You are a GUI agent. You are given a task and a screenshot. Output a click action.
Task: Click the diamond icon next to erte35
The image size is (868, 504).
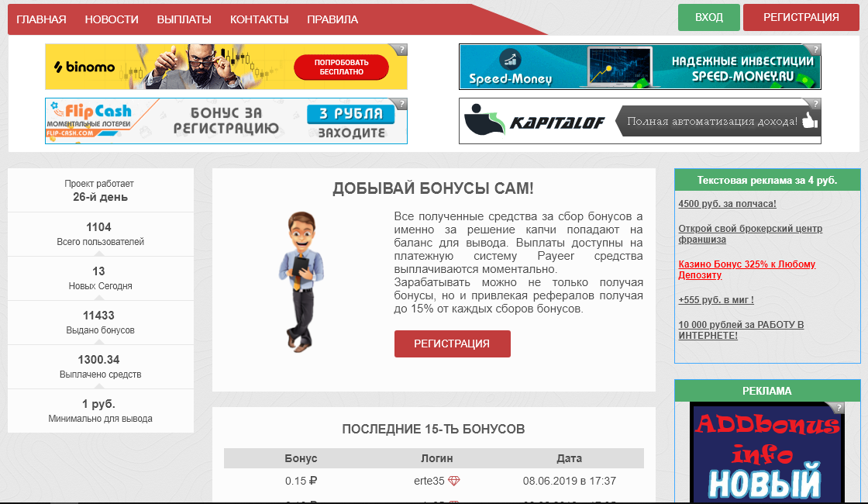point(454,481)
